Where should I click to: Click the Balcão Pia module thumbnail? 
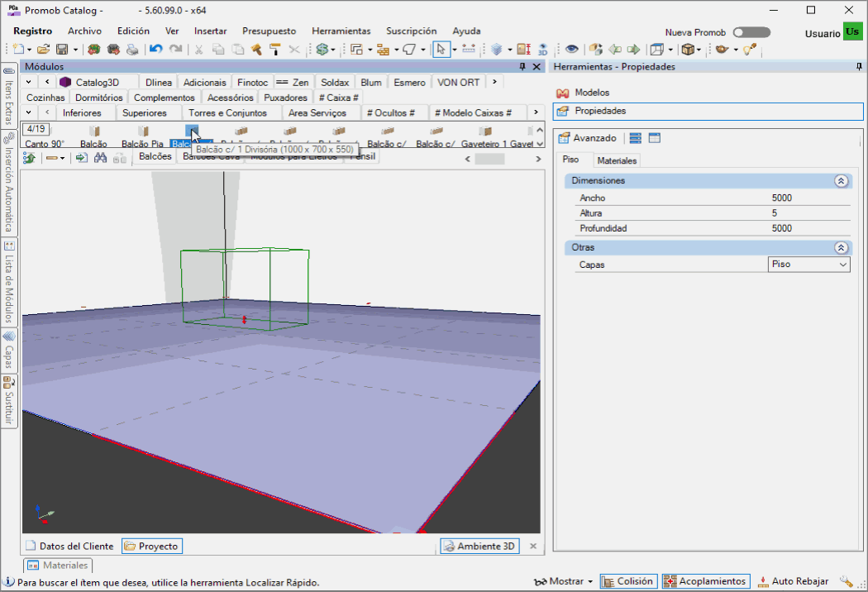coord(143,131)
